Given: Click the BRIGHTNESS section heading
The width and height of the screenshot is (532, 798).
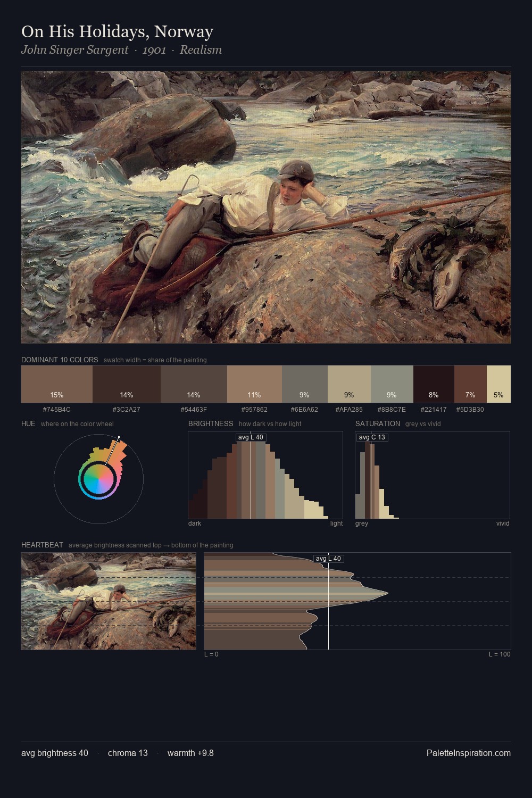Looking at the screenshot, I should click(x=211, y=423).
